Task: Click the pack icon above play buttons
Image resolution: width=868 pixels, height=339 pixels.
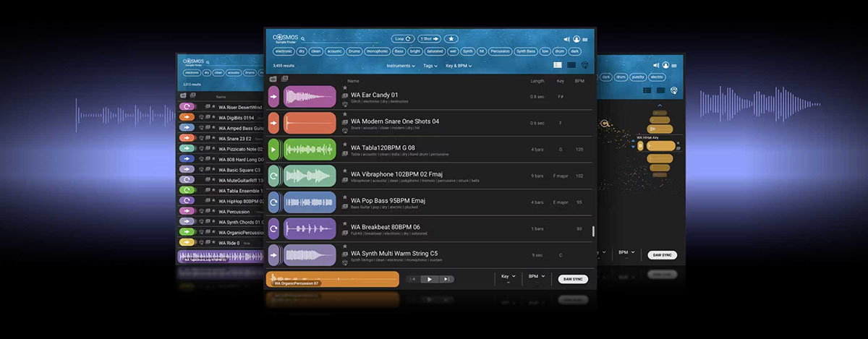Action: (x=273, y=80)
